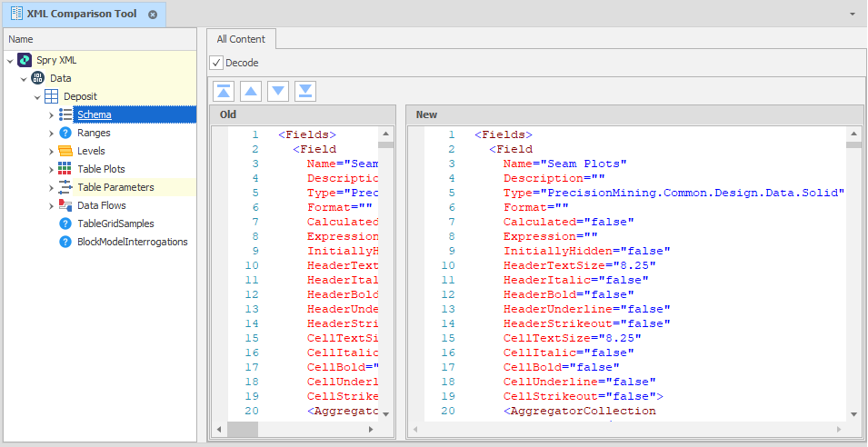Click the Data Flows icon
Screen dimensions: 868x447
click(x=65, y=205)
